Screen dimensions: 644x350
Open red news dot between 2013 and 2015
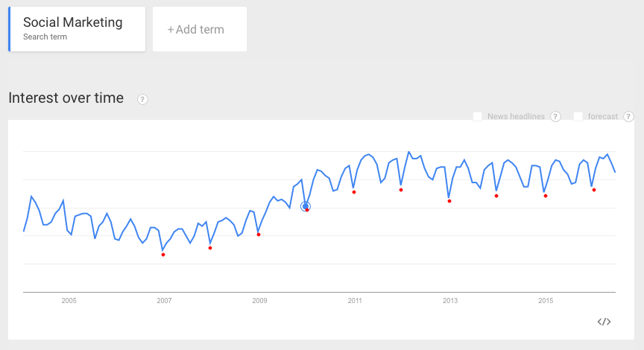click(x=496, y=196)
